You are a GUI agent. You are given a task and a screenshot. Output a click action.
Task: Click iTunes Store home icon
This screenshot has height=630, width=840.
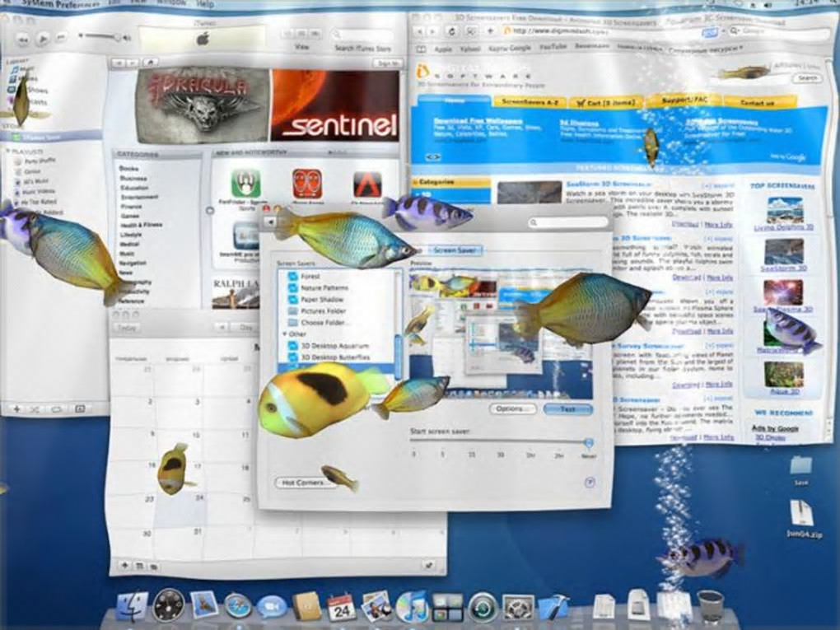pyautogui.click(x=151, y=63)
